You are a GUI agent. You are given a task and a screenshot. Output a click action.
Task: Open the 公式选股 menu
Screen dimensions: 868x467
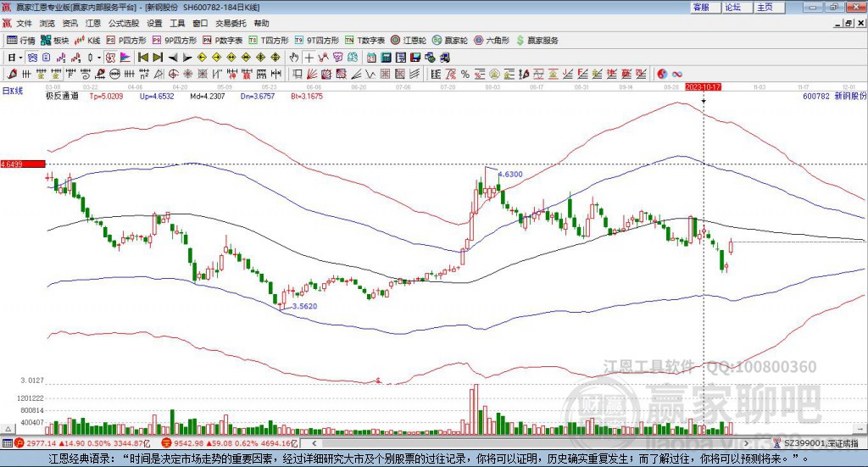click(124, 23)
